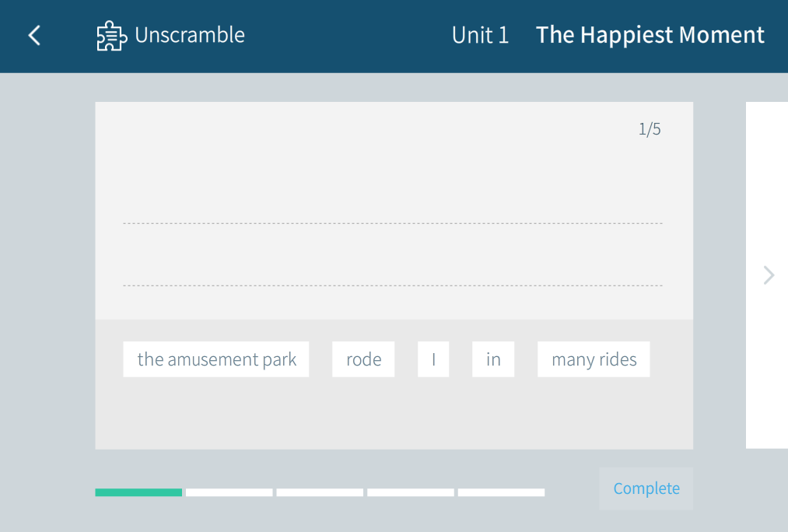Click the Unscramble title text
Viewport: 788px width, 532px height.
(190, 35)
